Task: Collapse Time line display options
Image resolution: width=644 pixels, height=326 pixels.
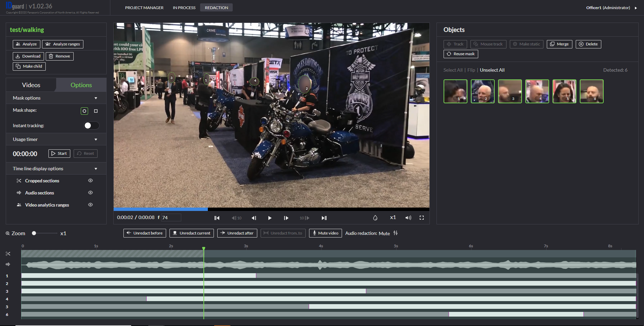Action: [x=96, y=168]
